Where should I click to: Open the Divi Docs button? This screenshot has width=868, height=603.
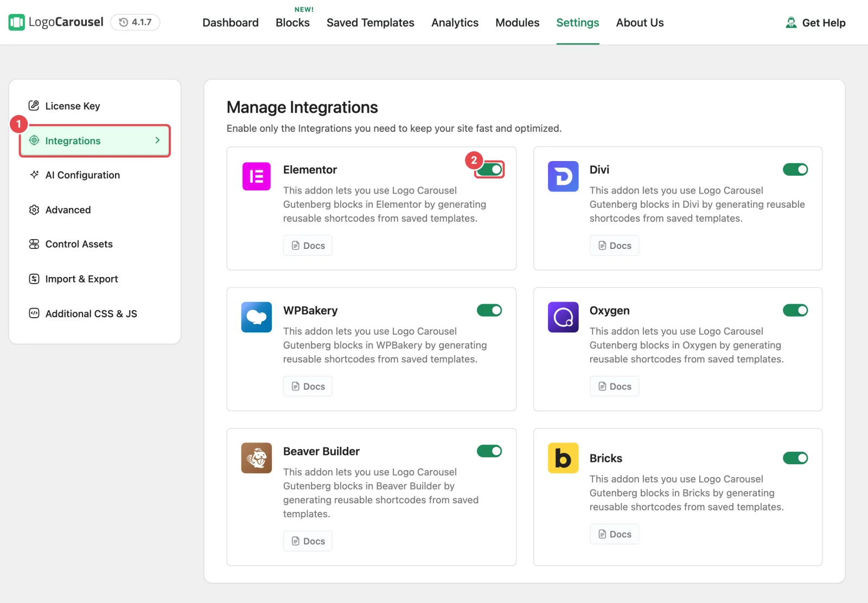point(614,246)
